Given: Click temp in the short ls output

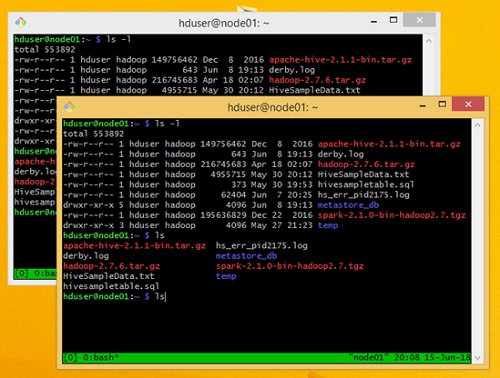Looking at the screenshot, I should pyautogui.click(x=226, y=276).
